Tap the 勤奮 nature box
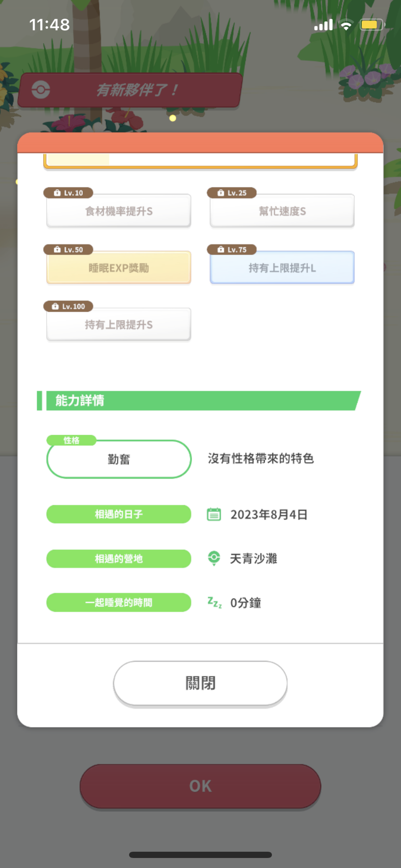Image resolution: width=401 pixels, height=868 pixels. [119, 459]
